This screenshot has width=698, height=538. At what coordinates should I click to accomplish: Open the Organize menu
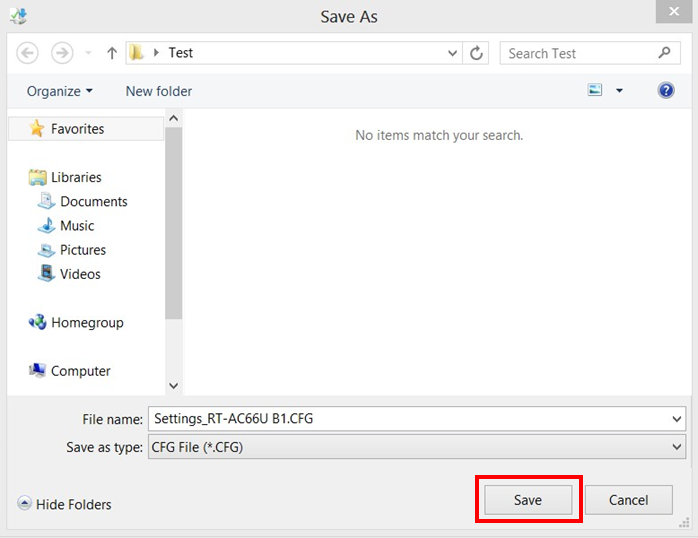(60, 91)
